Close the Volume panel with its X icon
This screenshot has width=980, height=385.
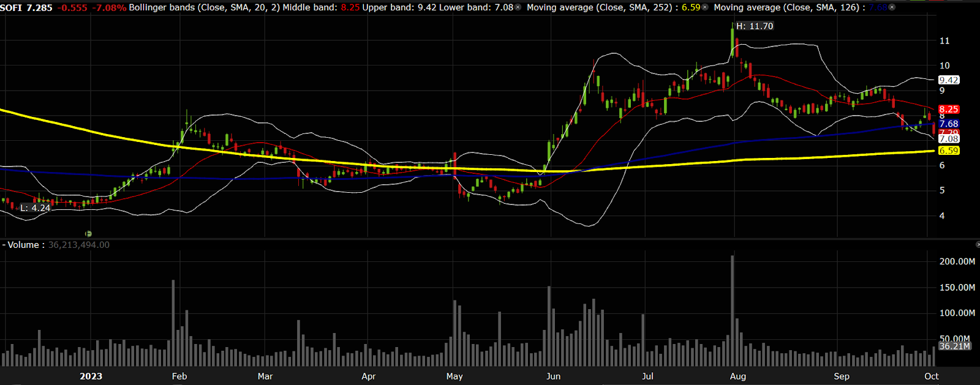977,245
